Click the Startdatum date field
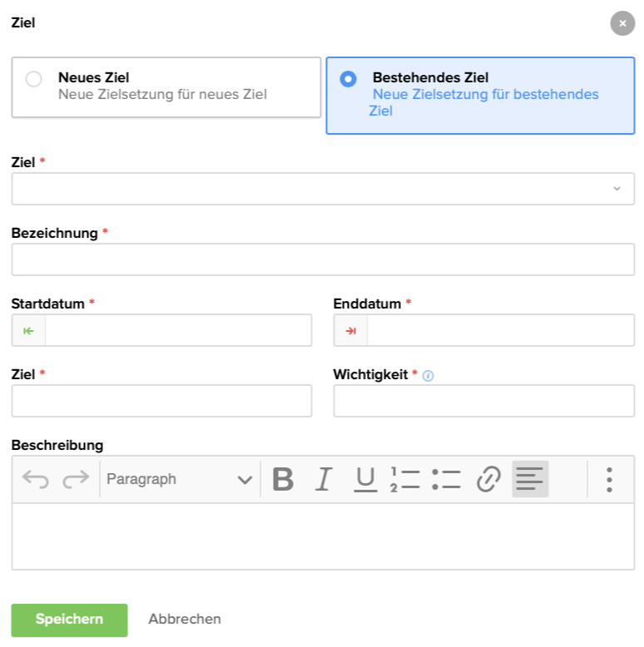This screenshot has height=647, width=644. tap(178, 330)
